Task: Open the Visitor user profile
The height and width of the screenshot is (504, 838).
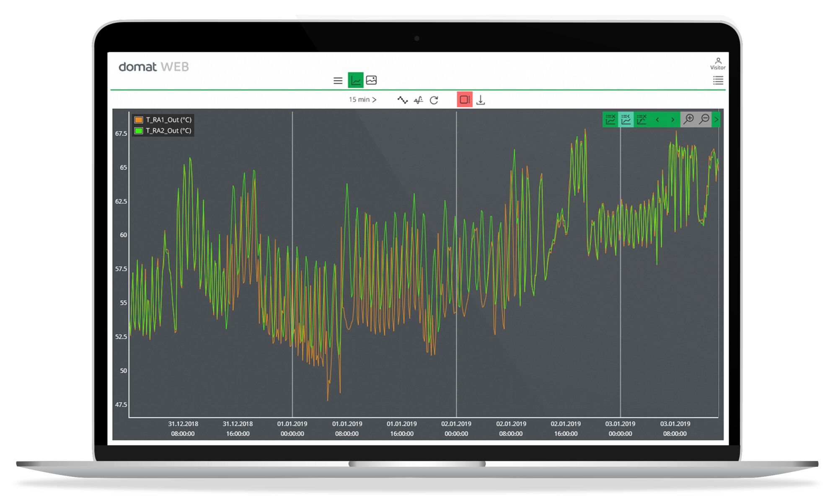Action: tap(718, 64)
